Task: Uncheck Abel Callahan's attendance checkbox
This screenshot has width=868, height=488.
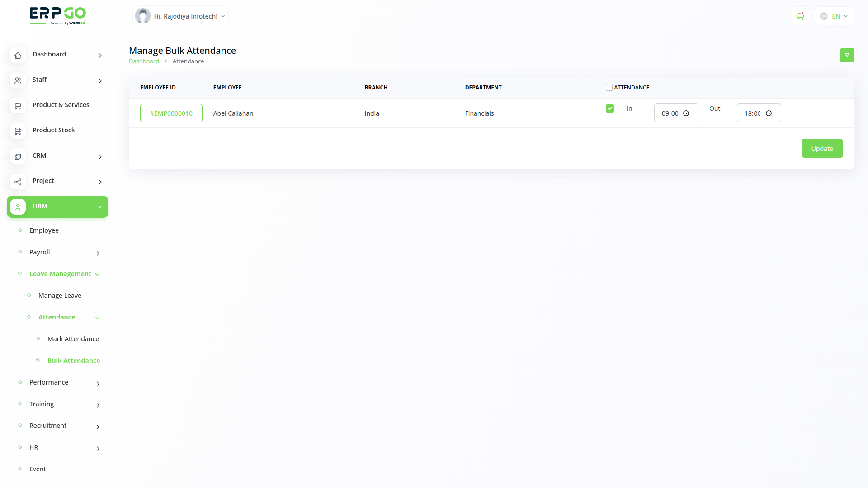Action: tap(610, 108)
